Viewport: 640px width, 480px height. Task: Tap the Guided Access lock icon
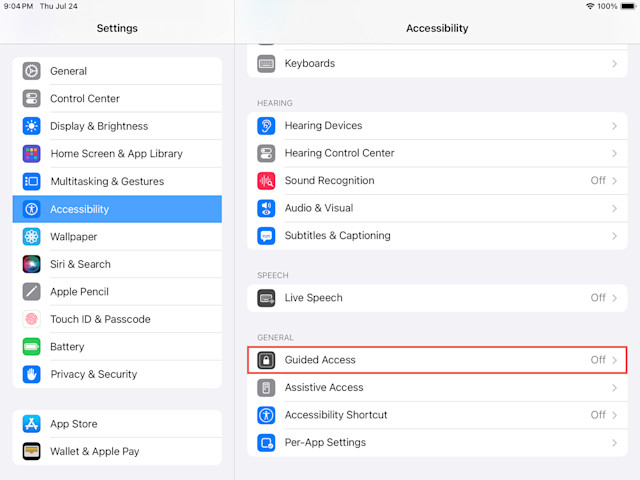tap(266, 360)
